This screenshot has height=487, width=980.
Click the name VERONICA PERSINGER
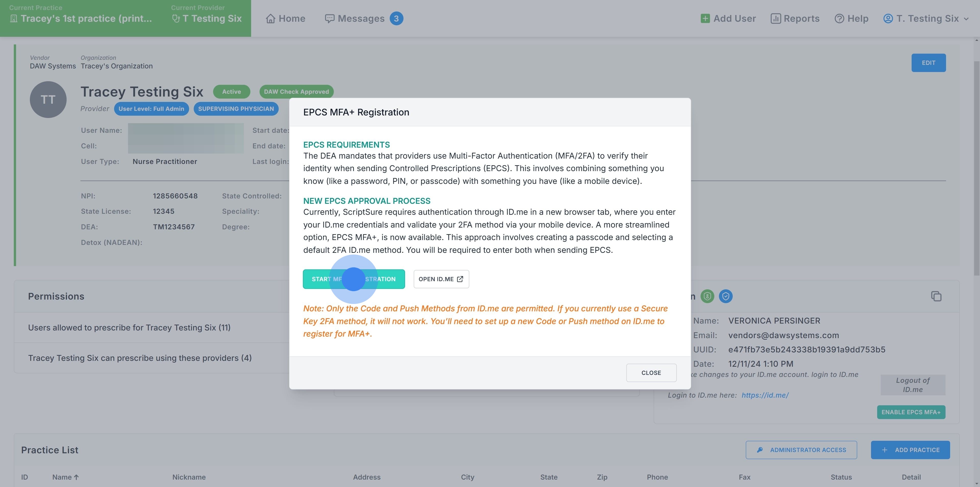pyautogui.click(x=774, y=321)
